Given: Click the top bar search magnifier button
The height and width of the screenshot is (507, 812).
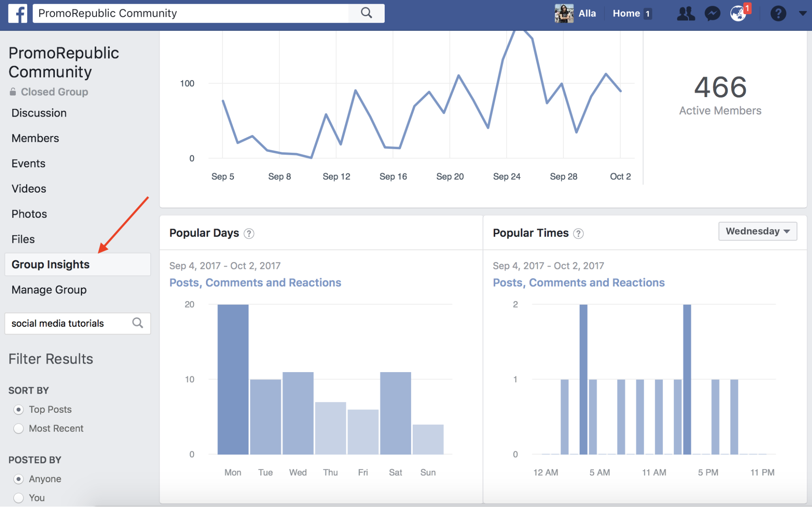Looking at the screenshot, I should [x=366, y=13].
